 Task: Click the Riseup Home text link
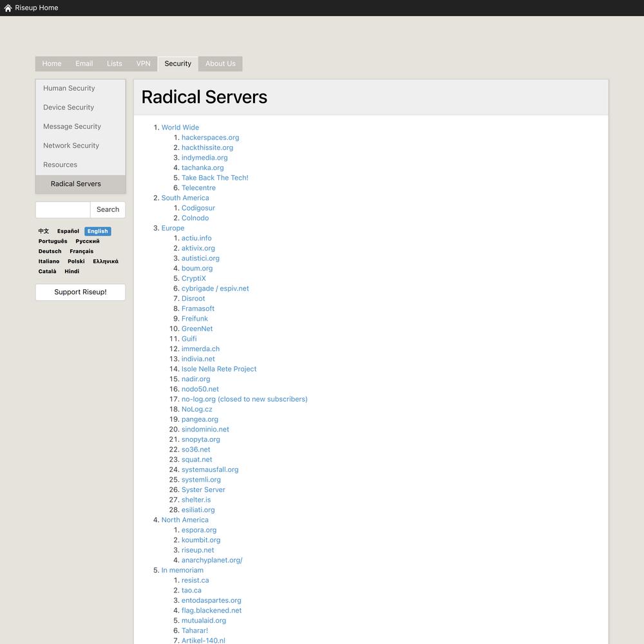pyautogui.click(x=37, y=8)
